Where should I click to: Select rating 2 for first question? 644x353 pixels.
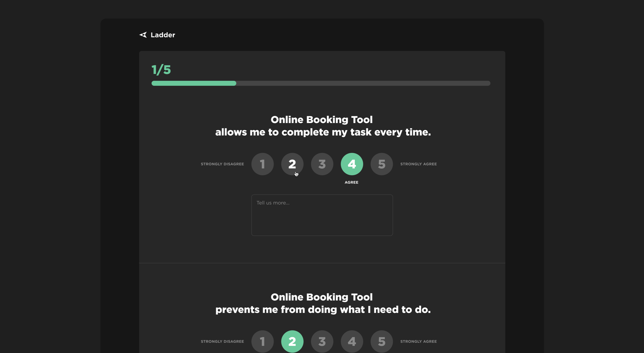(292, 164)
